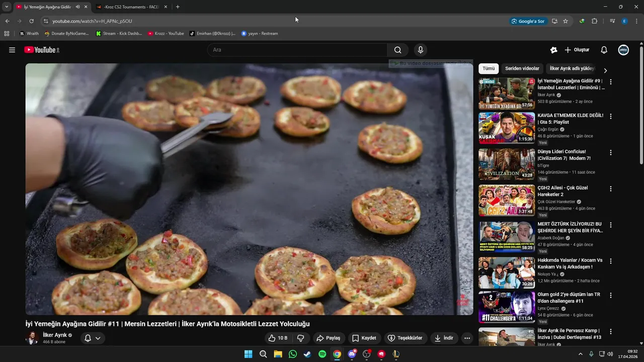
Task: Open the Krozz - YouTube bookmark
Action: point(166,34)
